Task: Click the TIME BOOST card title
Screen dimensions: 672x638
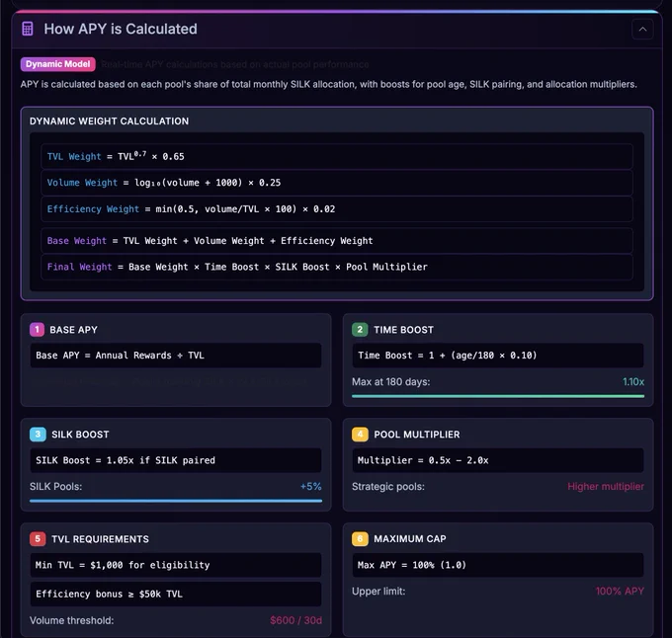Action: point(404,330)
